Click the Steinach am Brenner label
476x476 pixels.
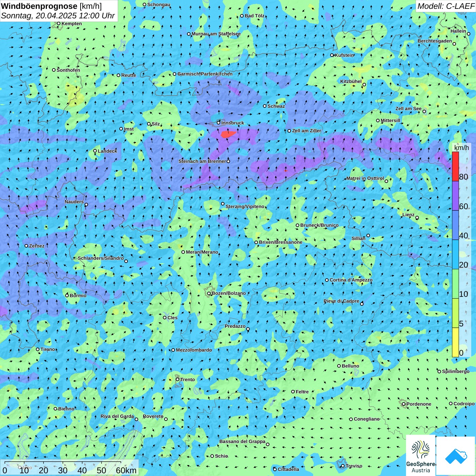point(202,161)
